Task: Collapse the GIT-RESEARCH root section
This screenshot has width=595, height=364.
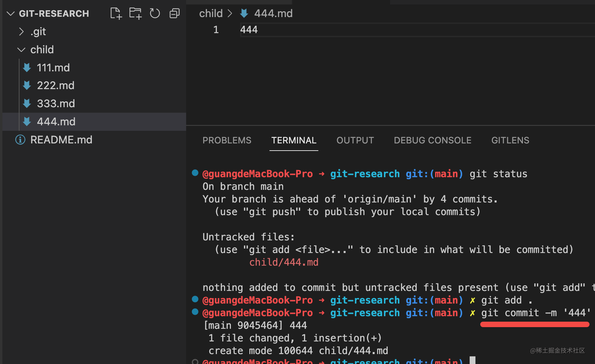Action: point(10,14)
